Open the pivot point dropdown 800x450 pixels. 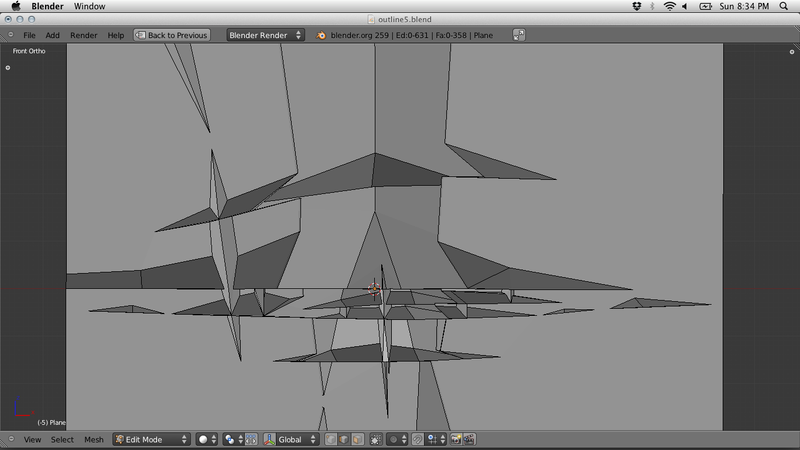(x=233, y=439)
